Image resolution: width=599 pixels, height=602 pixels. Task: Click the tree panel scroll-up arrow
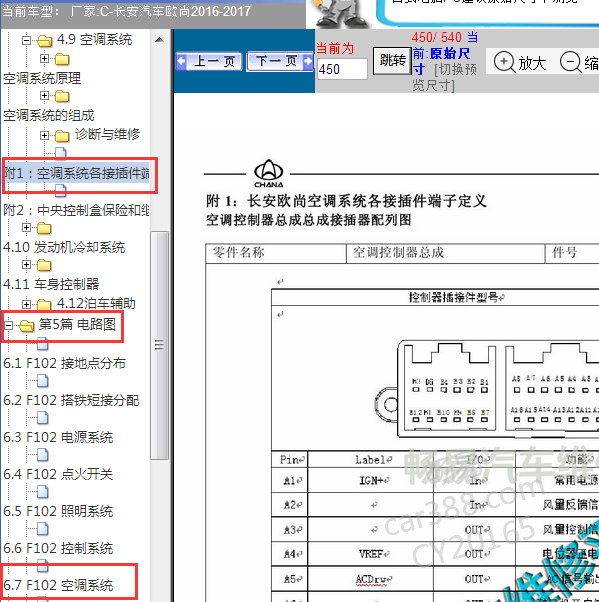click(x=159, y=40)
